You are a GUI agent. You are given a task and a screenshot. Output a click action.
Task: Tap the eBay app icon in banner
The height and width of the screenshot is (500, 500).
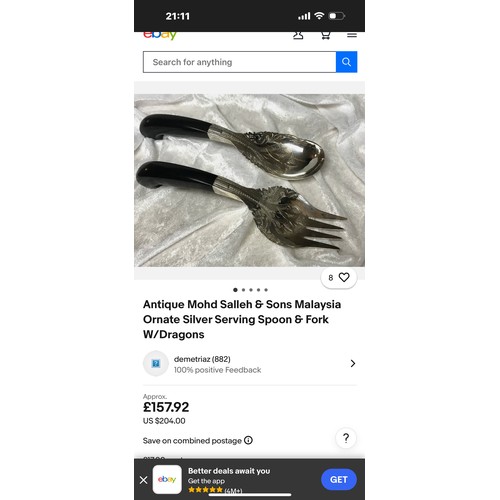click(x=167, y=480)
